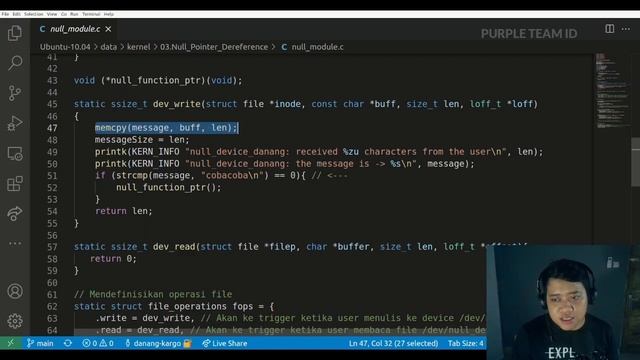Click the memcpy(message, buff, len); line
The height and width of the screenshot is (360, 640).
click(x=166, y=128)
